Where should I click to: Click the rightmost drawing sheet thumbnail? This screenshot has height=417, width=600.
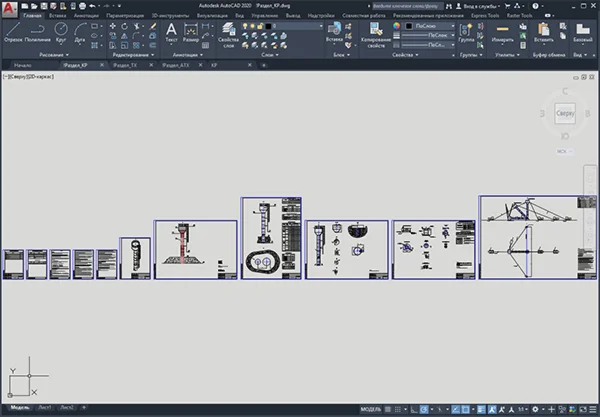pyautogui.click(x=538, y=238)
